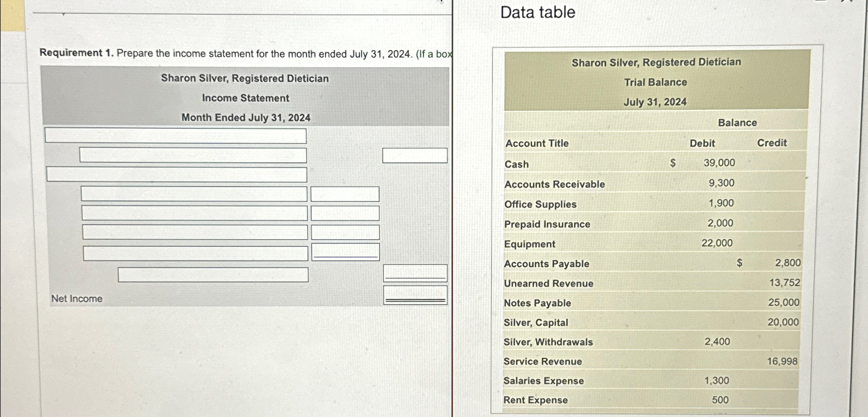Select the Salaries Expense debit 1,300
This screenshot has width=868, height=417.
(717, 381)
